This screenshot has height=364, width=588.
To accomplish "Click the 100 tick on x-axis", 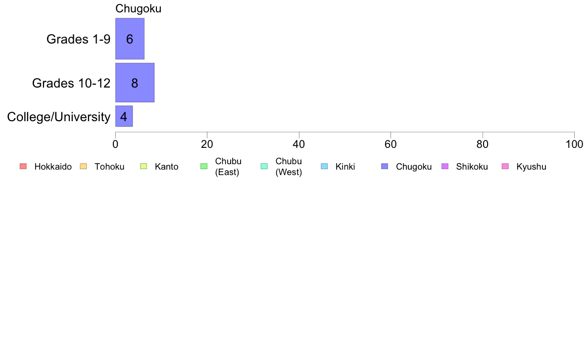I will 574,144.
